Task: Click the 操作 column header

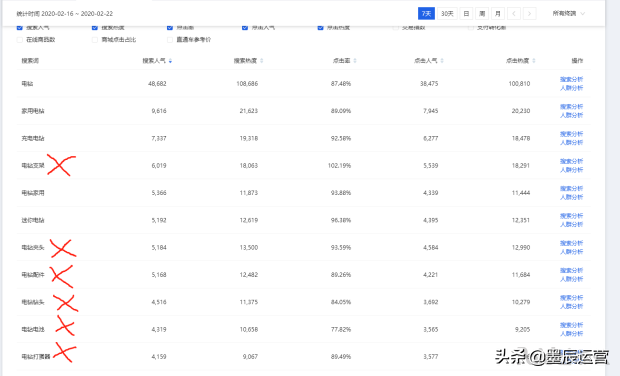Action: point(577,61)
